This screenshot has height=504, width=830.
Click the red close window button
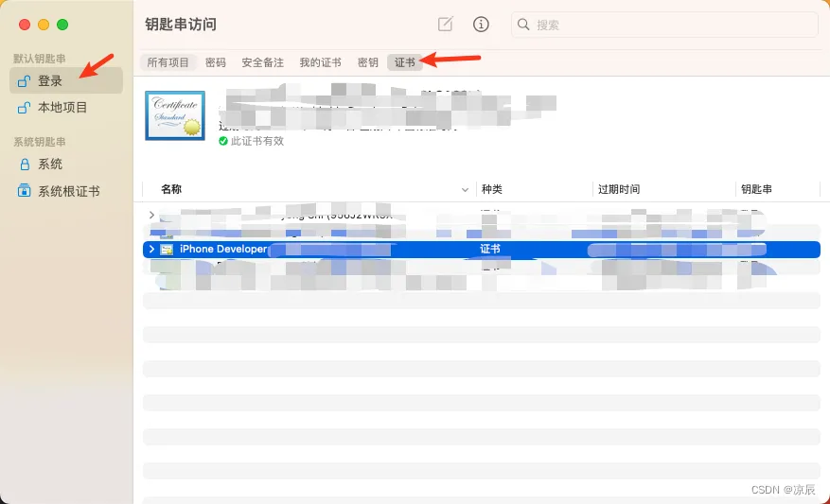pos(25,25)
